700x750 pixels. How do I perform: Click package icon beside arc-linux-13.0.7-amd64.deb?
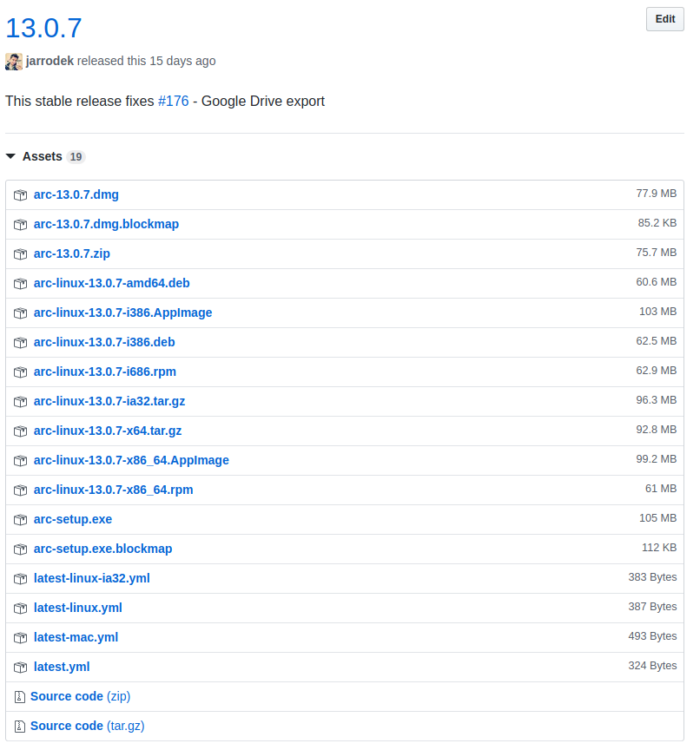20,284
